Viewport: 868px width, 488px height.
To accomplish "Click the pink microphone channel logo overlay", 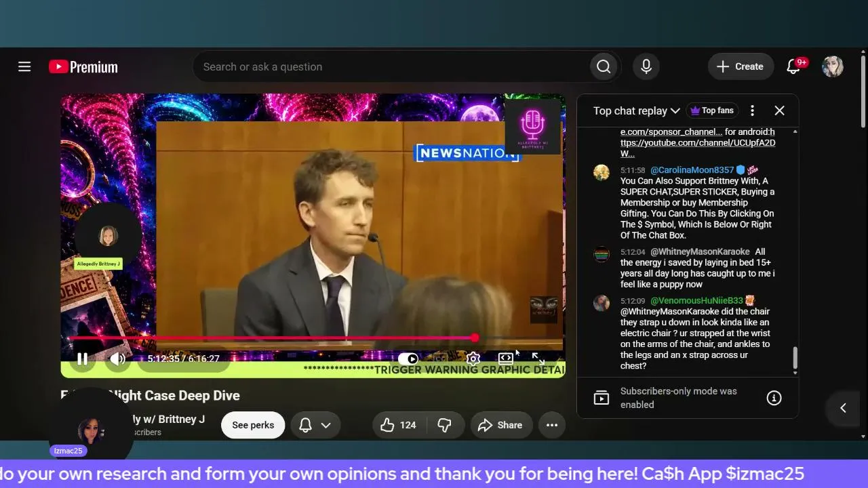I will 533,126.
